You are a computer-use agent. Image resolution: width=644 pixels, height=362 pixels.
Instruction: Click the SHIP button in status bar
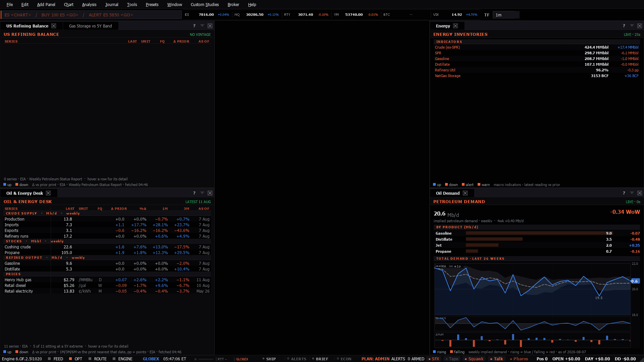pos(269,359)
